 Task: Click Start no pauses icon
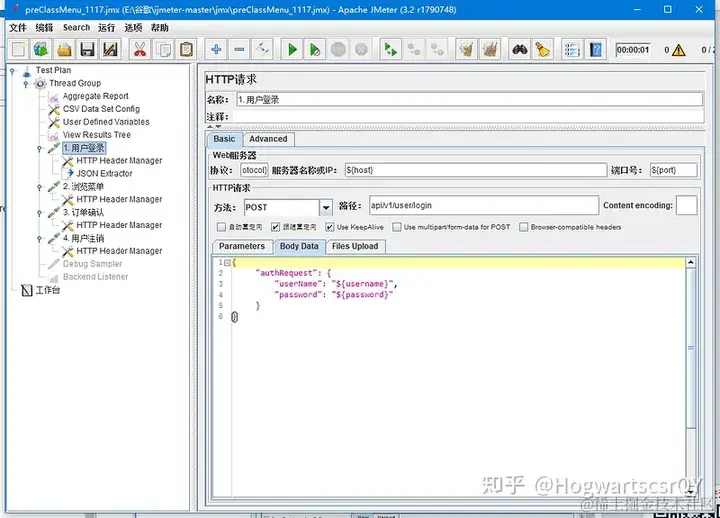(315, 49)
